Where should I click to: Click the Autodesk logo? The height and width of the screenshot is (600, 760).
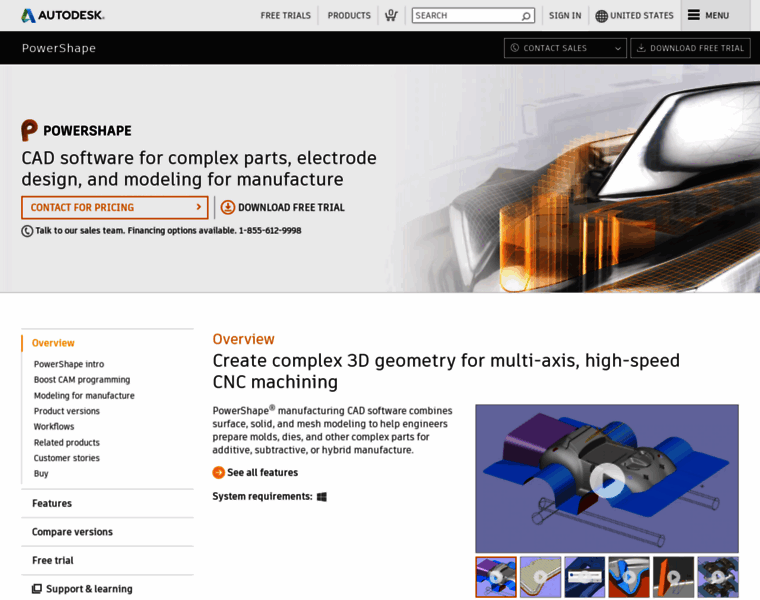(63, 15)
